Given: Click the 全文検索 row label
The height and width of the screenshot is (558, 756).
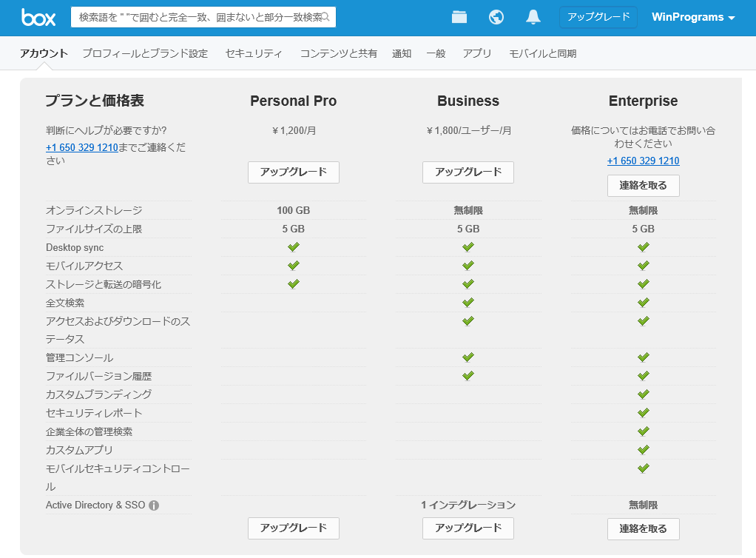Looking at the screenshot, I should click(x=65, y=303).
